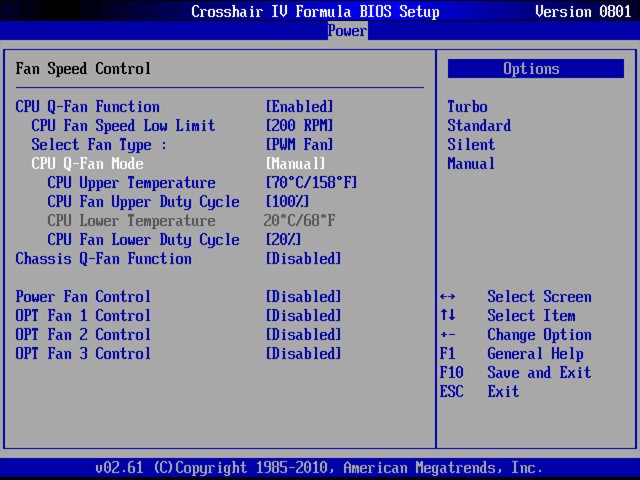The width and height of the screenshot is (640, 480).
Task: Change the [100%] duty cycle value
Action: click(287, 202)
